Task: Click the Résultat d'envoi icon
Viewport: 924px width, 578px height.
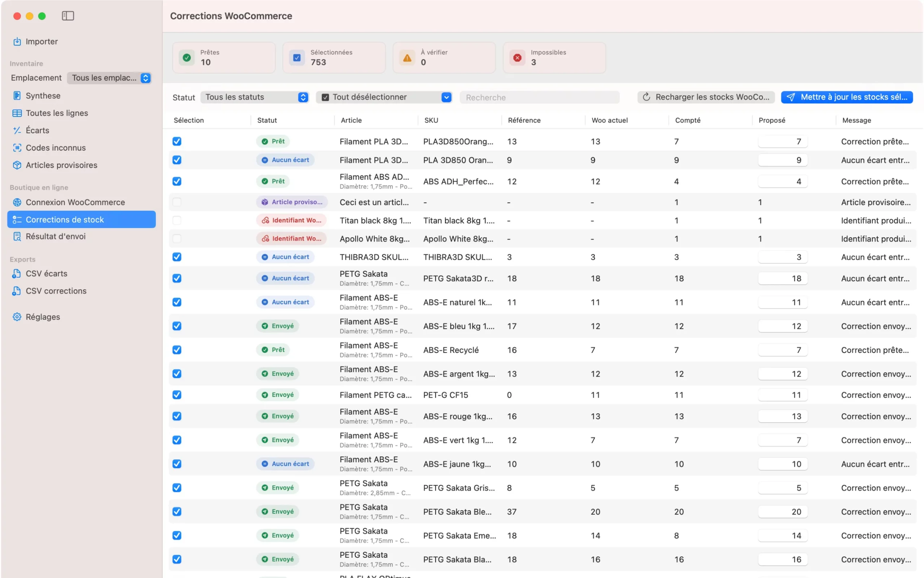Action: click(x=17, y=236)
